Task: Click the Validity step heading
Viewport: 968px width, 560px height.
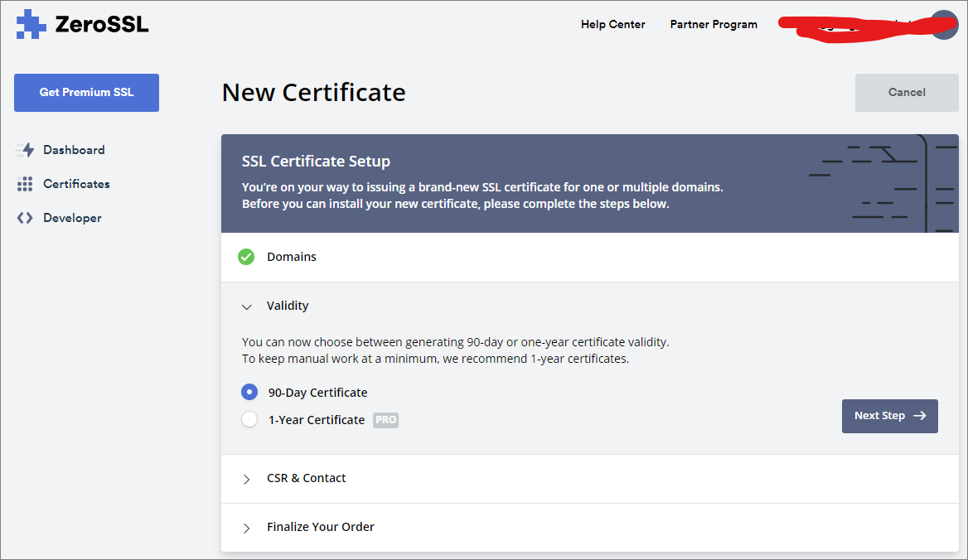Action: pos(288,306)
